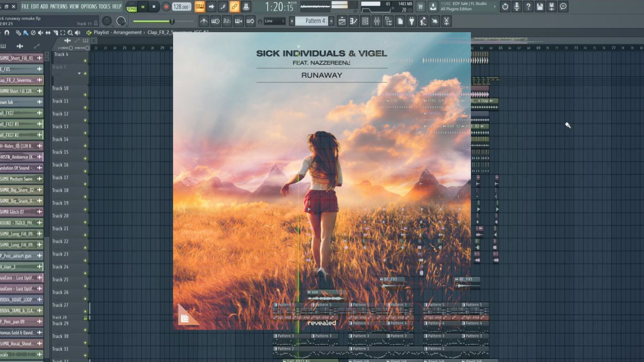Open help with the question mark icon

pyautogui.click(x=528, y=6)
